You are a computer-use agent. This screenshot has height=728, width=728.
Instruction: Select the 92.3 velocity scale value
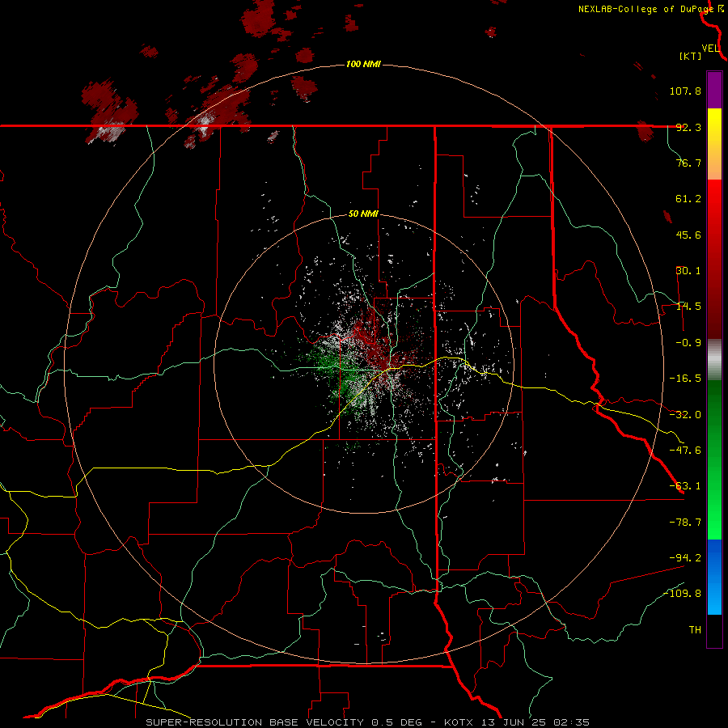[688, 127]
